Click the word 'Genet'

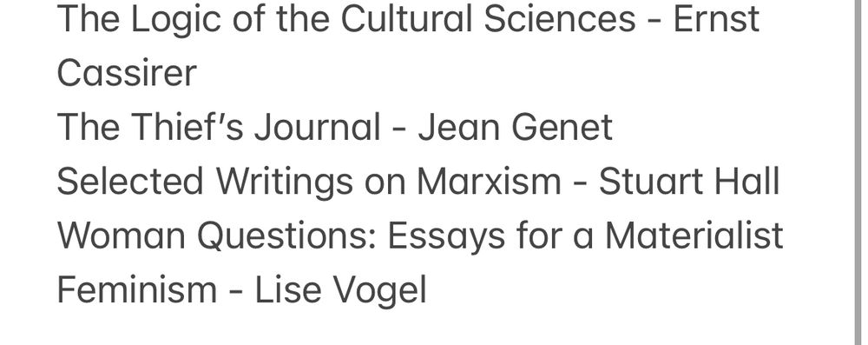562,127
